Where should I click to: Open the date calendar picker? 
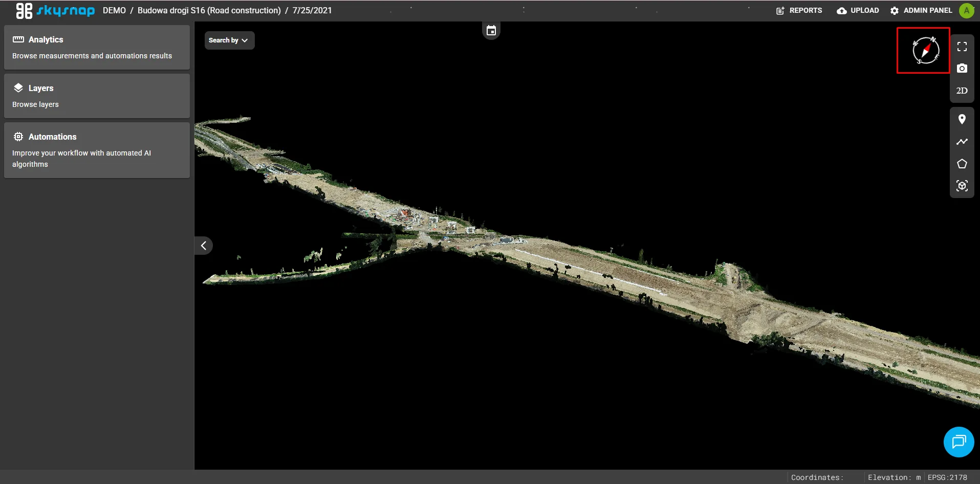pos(491,31)
